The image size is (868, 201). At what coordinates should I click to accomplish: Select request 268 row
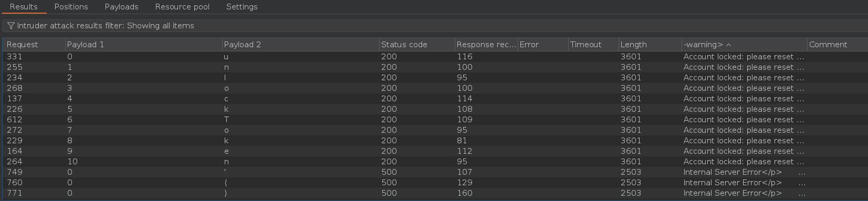pyautogui.click(x=435, y=88)
